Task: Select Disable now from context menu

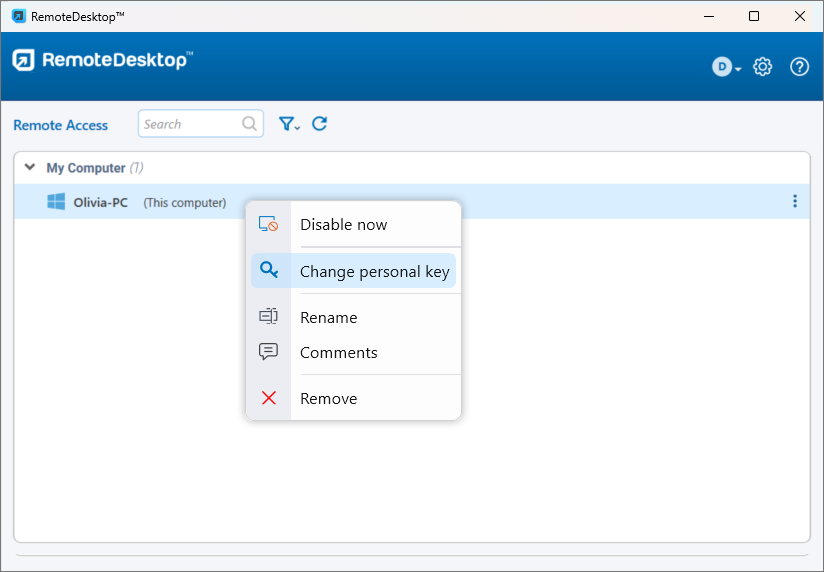Action: [343, 225]
